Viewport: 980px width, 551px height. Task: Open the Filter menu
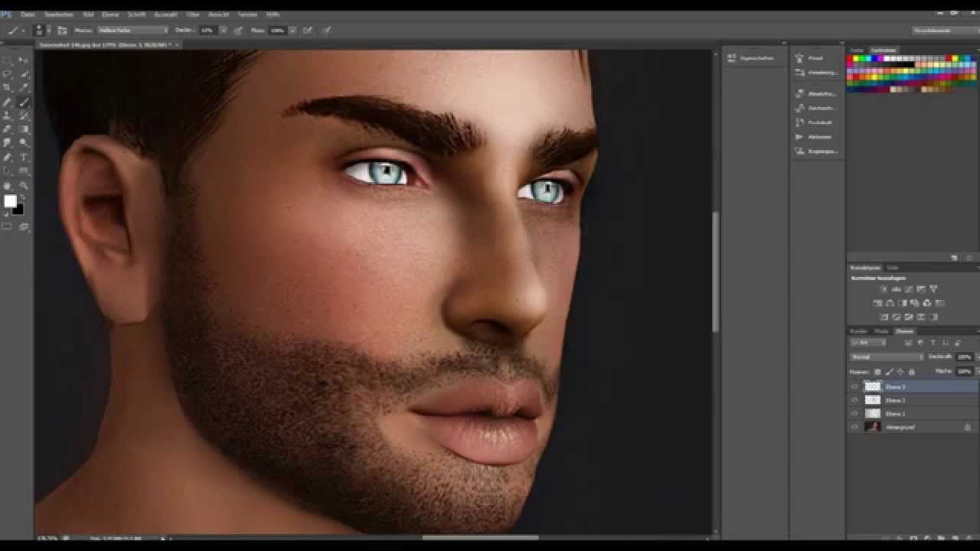[193, 15]
